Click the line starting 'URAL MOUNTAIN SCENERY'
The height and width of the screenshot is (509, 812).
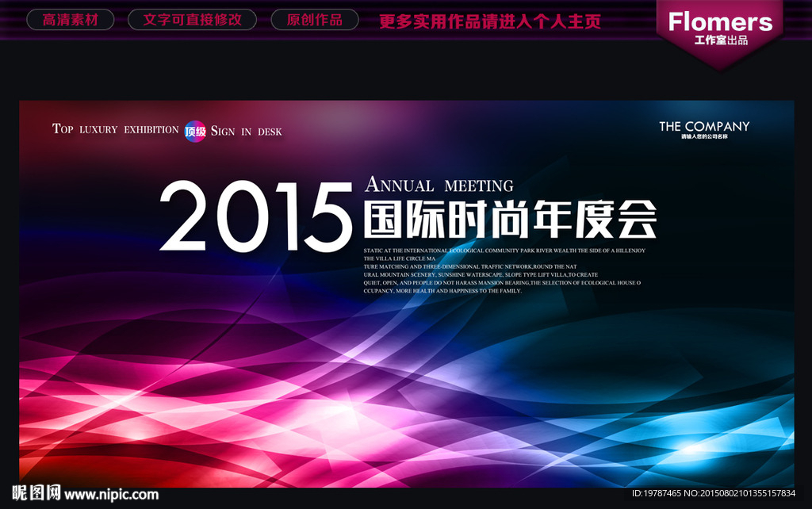pyautogui.click(x=481, y=275)
